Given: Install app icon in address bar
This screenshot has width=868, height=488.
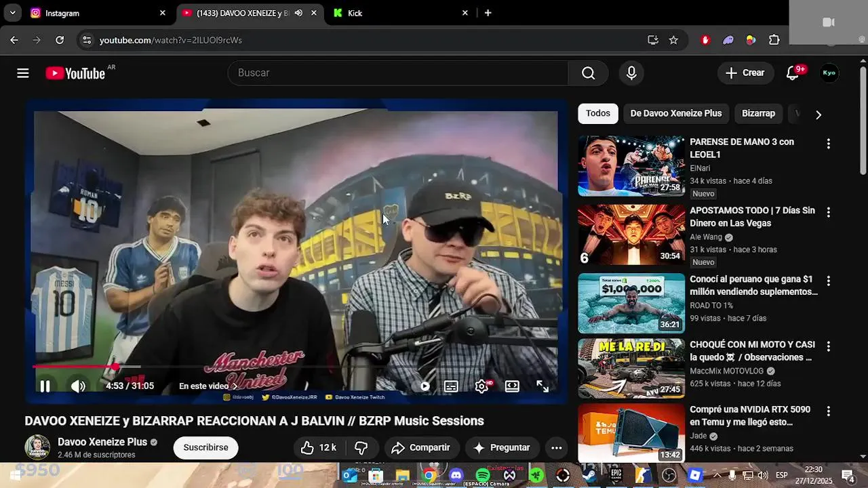Looking at the screenshot, I should pyautogui.click(x=653, y=40).
